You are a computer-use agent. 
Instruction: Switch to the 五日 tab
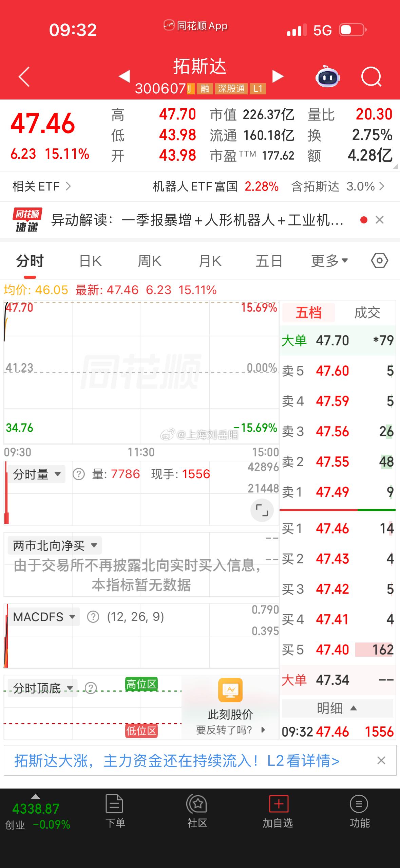pyautogui.click(x=269, y=261)
